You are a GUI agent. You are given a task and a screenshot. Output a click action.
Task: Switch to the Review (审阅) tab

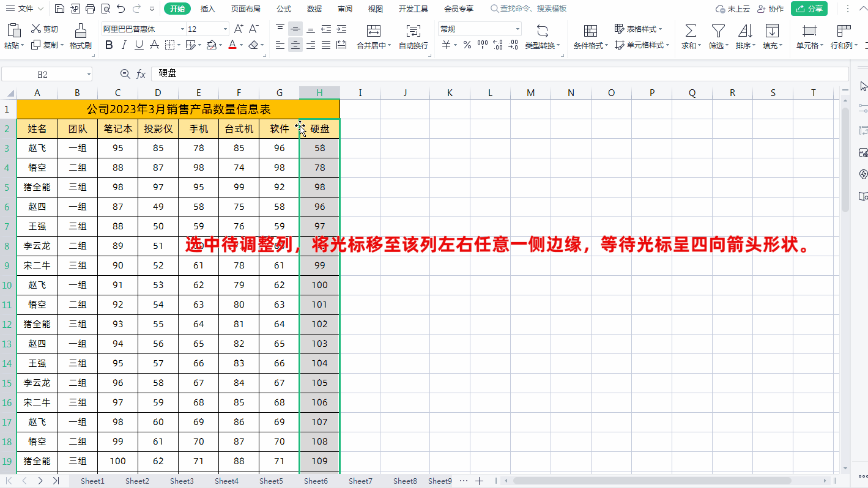(345, 9)
